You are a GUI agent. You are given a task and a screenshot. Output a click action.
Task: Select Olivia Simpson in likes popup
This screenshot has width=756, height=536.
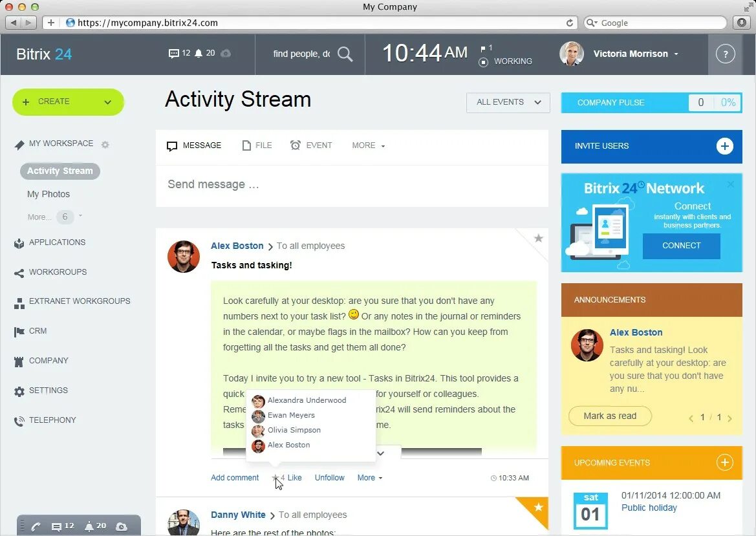294,431
